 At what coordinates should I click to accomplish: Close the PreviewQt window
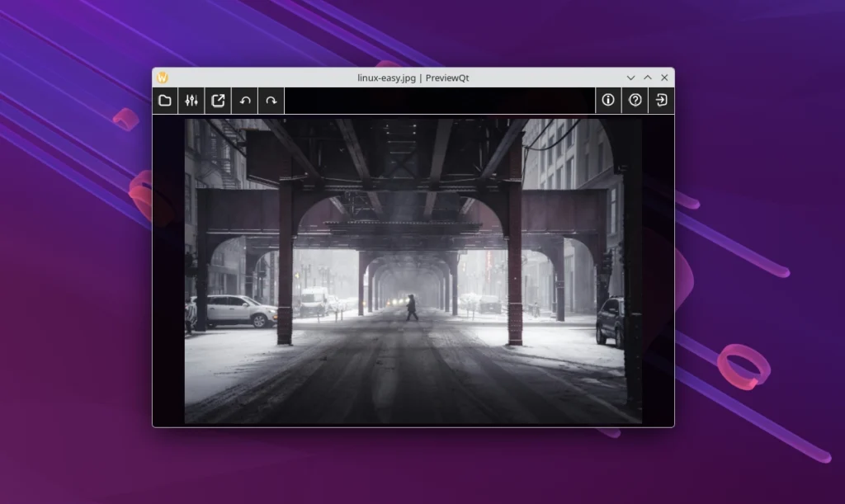click(664, 77)
